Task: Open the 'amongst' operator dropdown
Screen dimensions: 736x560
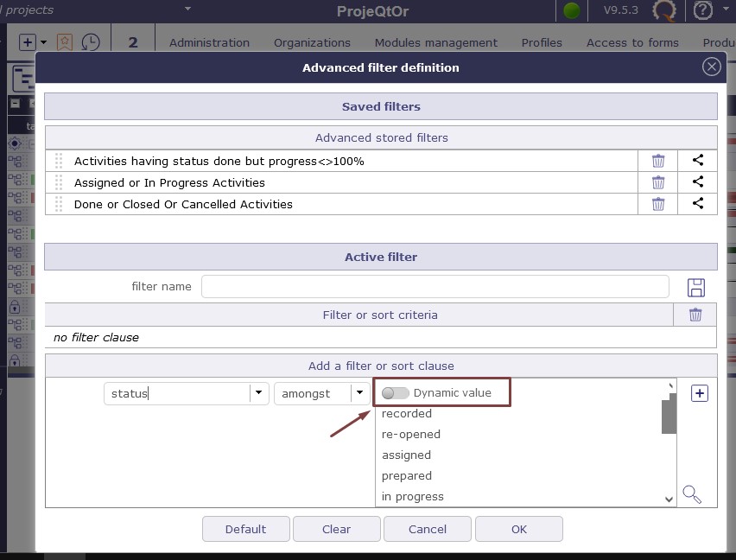Action: pos(358,393)
